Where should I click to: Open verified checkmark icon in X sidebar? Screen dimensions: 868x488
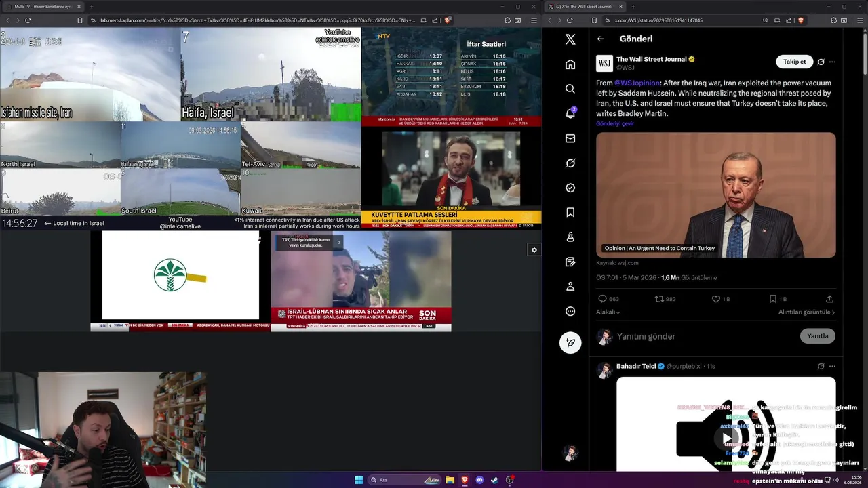570,188
